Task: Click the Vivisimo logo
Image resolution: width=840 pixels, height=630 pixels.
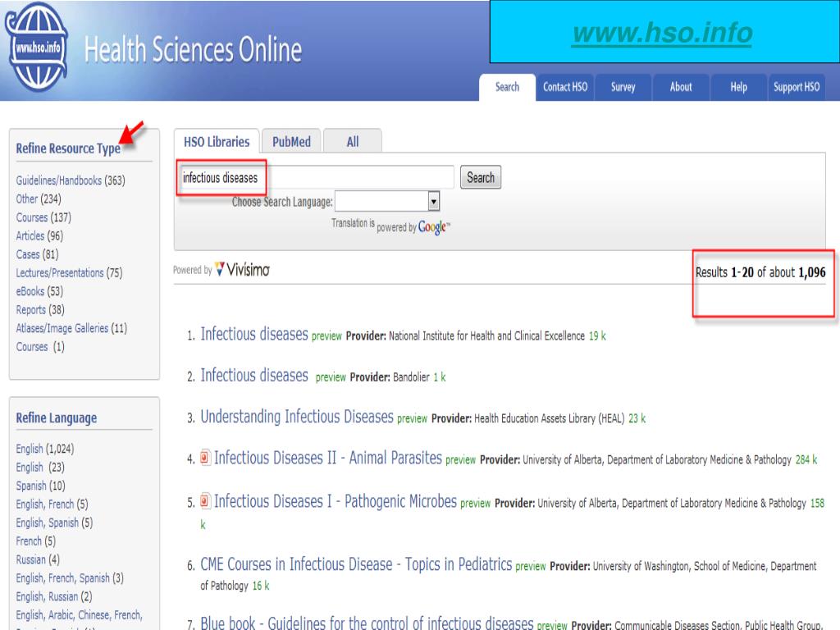Action: (x=242, y=269)
